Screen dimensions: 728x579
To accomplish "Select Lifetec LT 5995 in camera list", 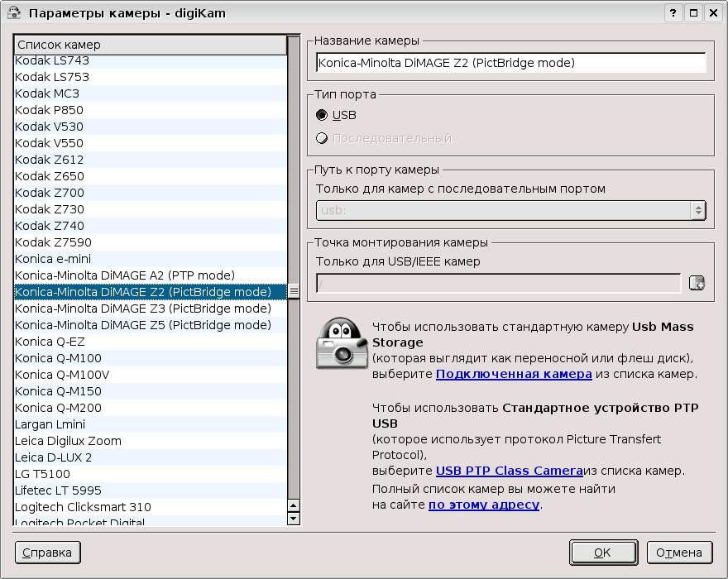I will click(151, 490).
